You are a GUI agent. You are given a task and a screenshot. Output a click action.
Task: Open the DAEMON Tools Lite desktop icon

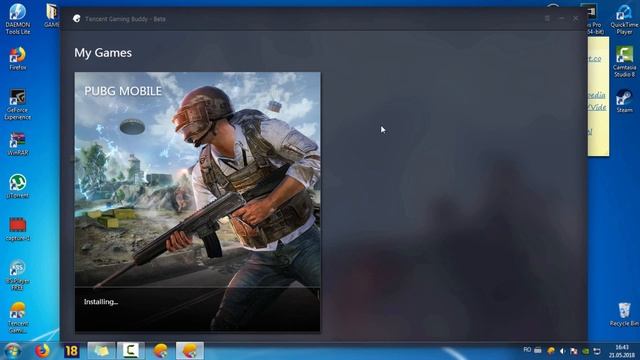[18, 19]
